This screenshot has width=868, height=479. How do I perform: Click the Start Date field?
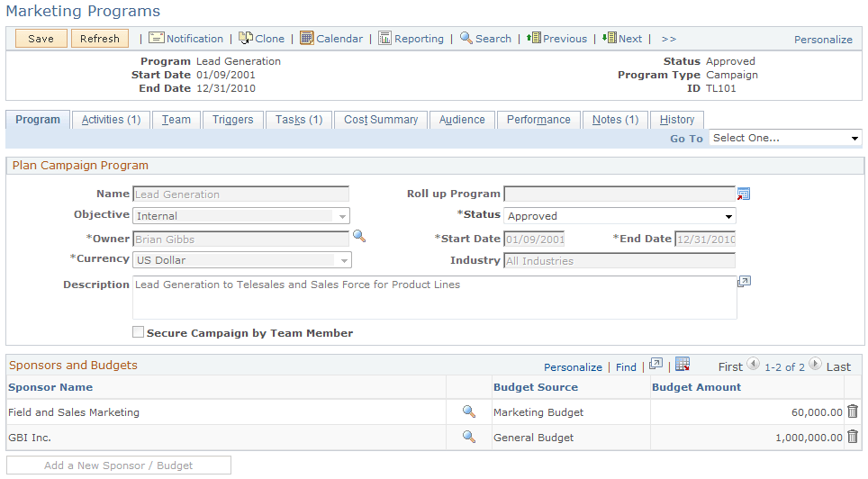pos(534,239)
